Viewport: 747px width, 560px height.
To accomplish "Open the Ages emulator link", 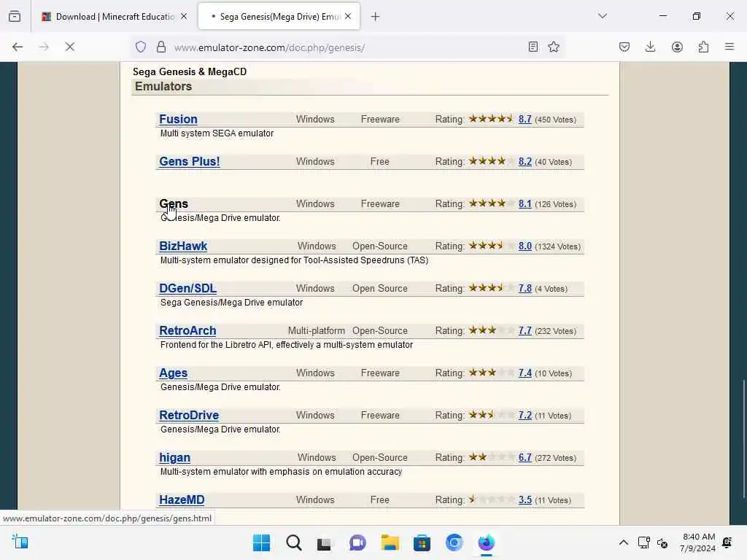I will click(174, 373).
